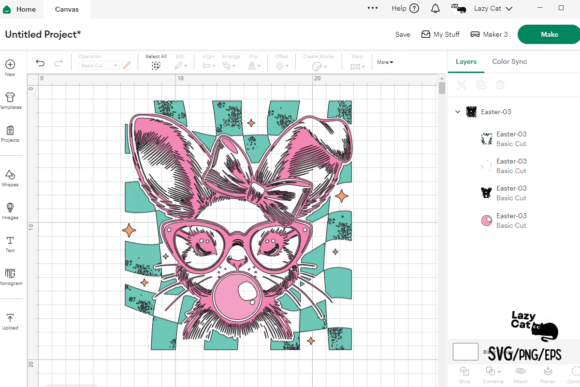This screenshot has height=387, width=580.
Task: Click the Undo arrow in the toolbar
Action: (x=40, y=63)
